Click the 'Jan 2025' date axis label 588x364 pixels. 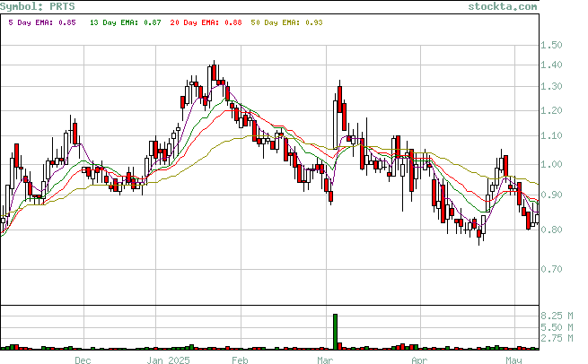coord(168,360)
